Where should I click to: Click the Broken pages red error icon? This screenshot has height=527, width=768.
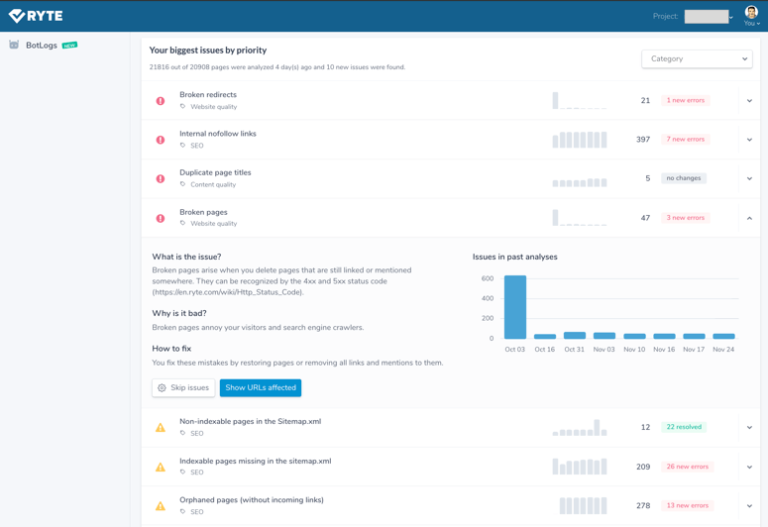[160, 218]
